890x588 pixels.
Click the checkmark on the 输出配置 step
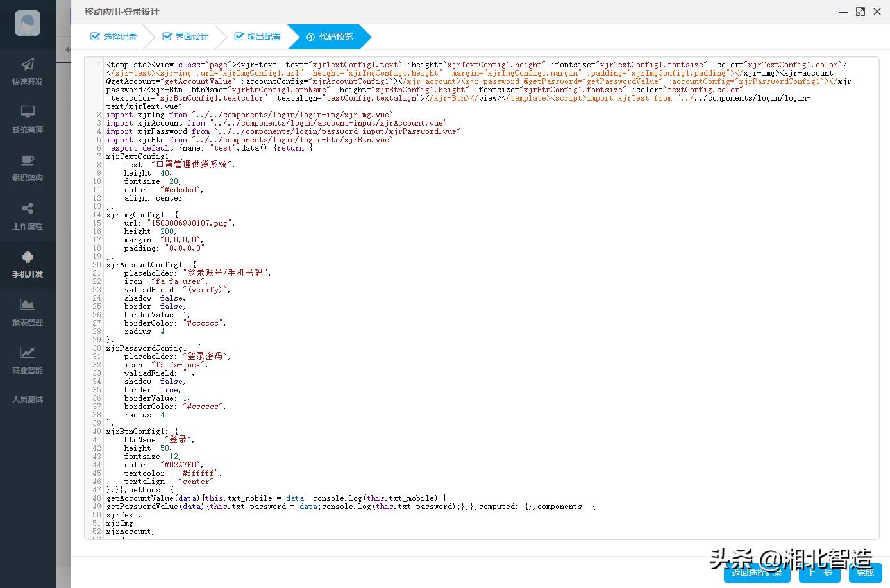coord(239,37)
